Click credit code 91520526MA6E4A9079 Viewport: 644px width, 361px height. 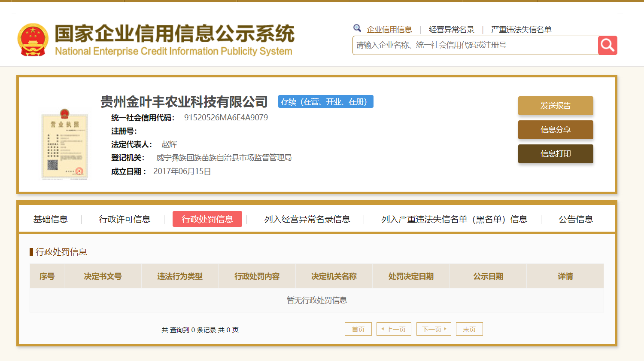point(226,117)
